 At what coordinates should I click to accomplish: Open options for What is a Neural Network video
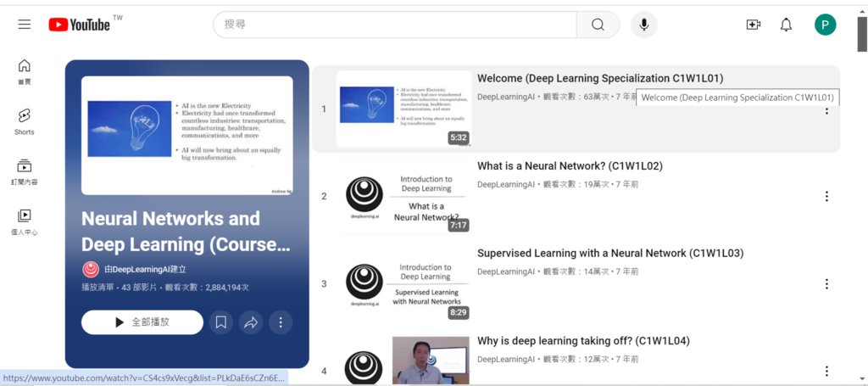tap(826, 197)
